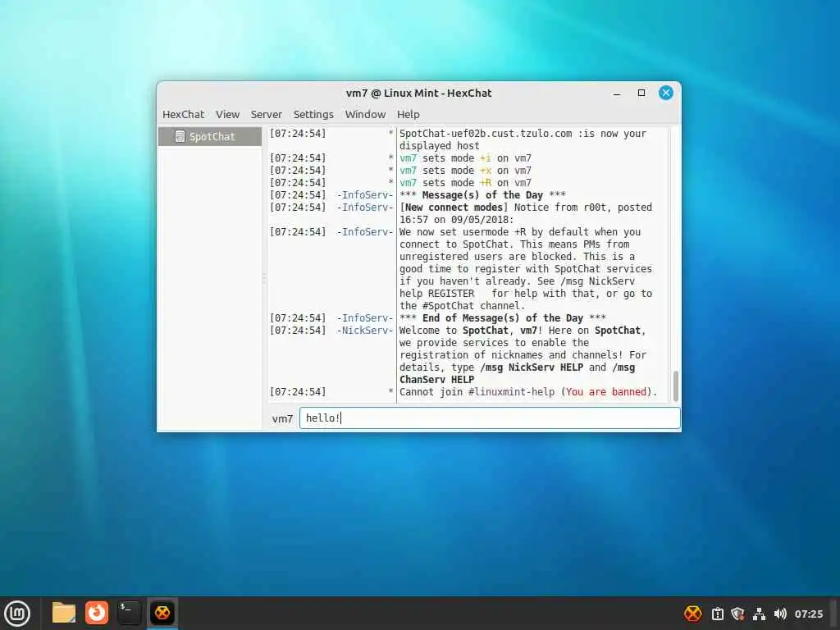Viewport: 840px width, 630px height.
Task: Click the HexChat system tray icon
Action: click(x=692, y=614)
